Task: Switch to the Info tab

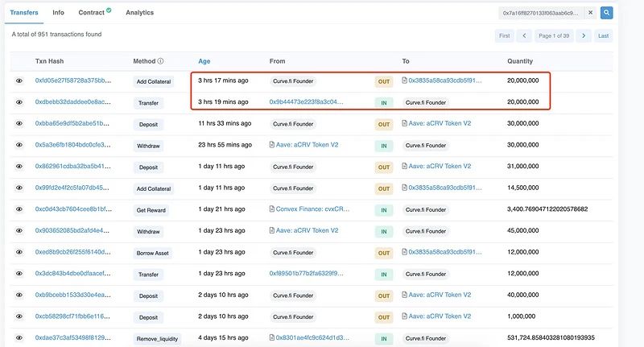Action: [59, 13]
